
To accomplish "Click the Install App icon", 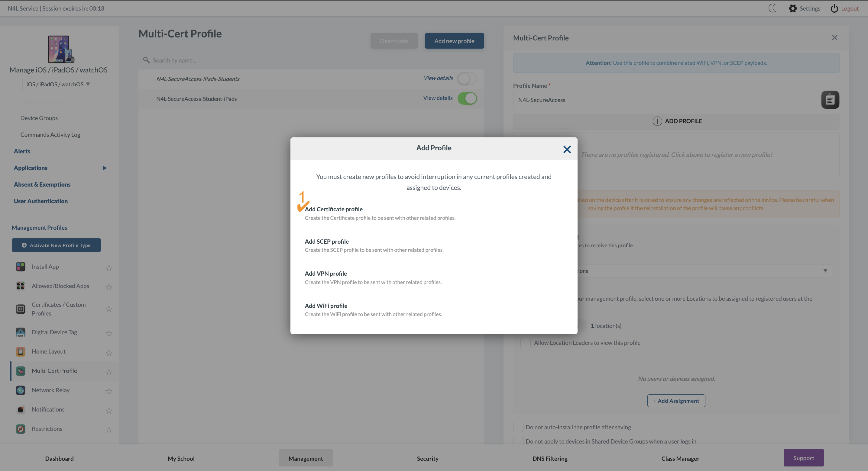I will pyautogui.click(x=21, y=267).
